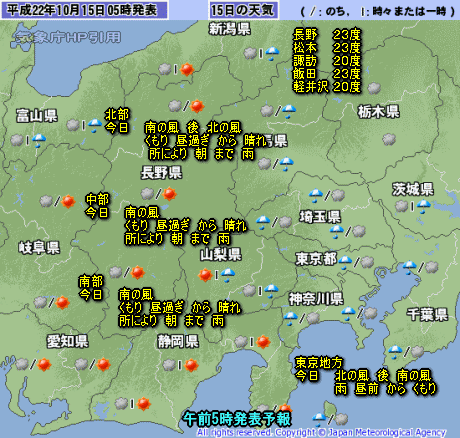
Task: Click the sun icon below the 静岡県 label
Action: 191,365
